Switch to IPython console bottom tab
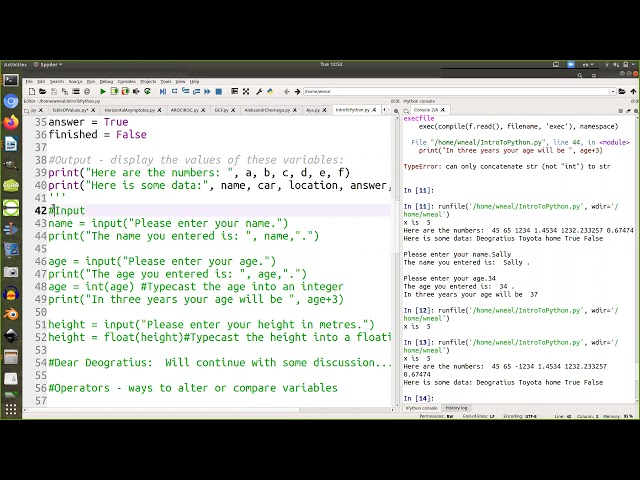The image size is (640, 480). pos(422,408)
